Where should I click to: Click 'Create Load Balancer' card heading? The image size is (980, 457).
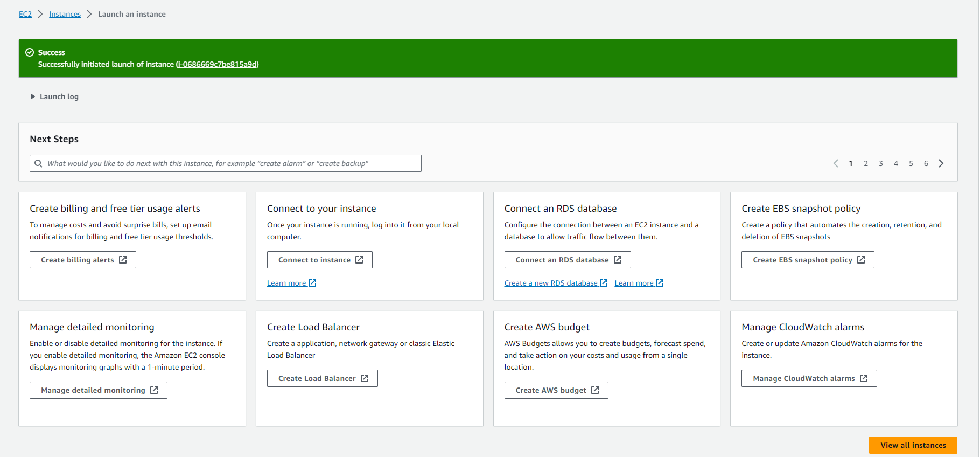[x=313, y=327]
